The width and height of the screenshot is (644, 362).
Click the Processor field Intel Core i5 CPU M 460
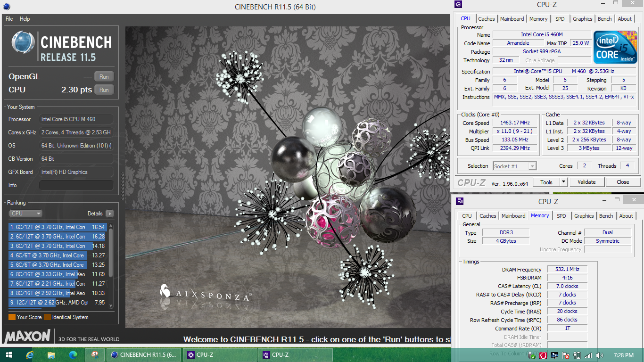76,119
